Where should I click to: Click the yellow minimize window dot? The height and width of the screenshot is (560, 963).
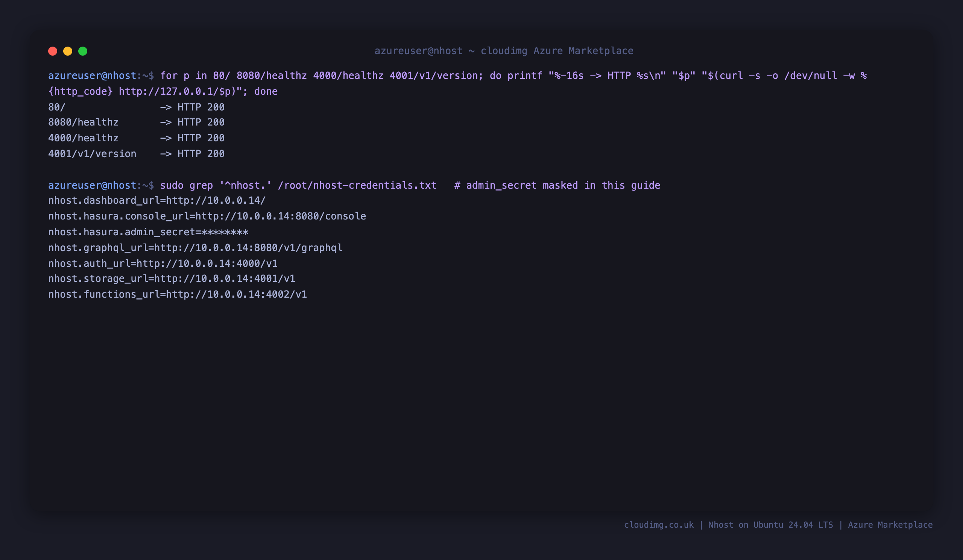(68, 51)
